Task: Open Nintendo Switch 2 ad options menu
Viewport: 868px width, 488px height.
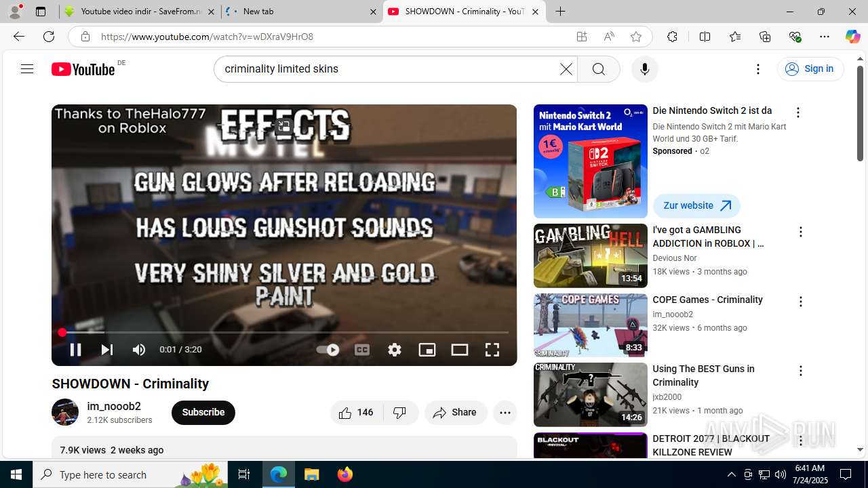Action: [x=797, y=113]
